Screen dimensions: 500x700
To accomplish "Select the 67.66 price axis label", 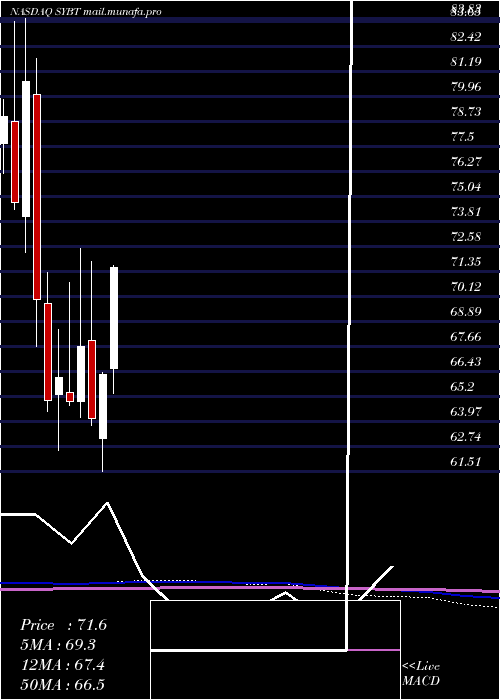I will 466,337.
